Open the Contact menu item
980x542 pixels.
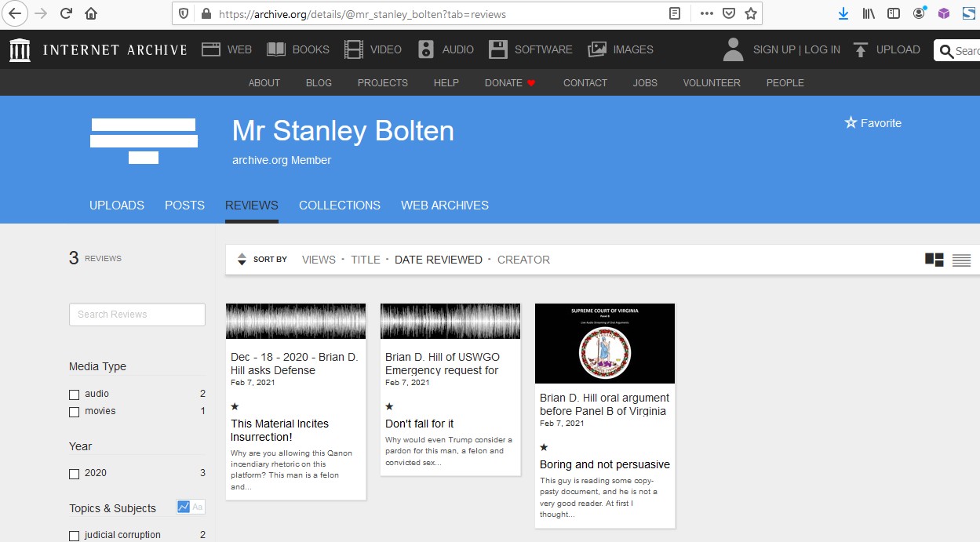585,83
